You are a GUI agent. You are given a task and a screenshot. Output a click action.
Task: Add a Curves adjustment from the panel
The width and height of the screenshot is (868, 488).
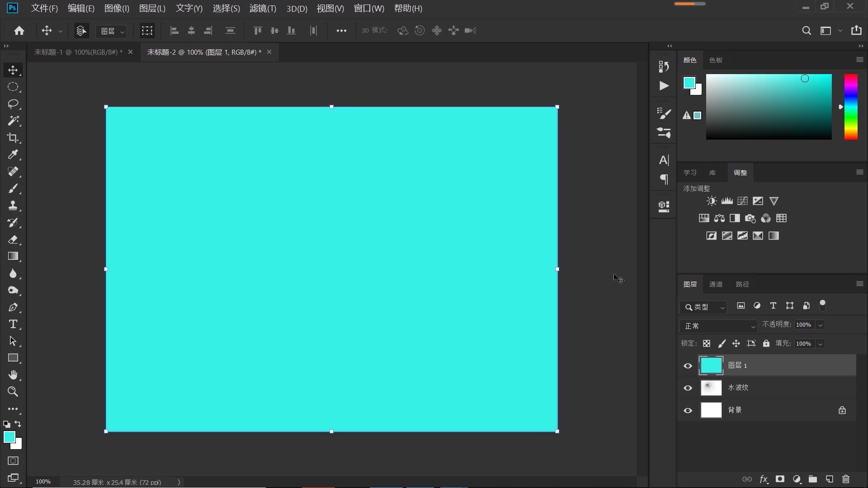tap(742, 201)
